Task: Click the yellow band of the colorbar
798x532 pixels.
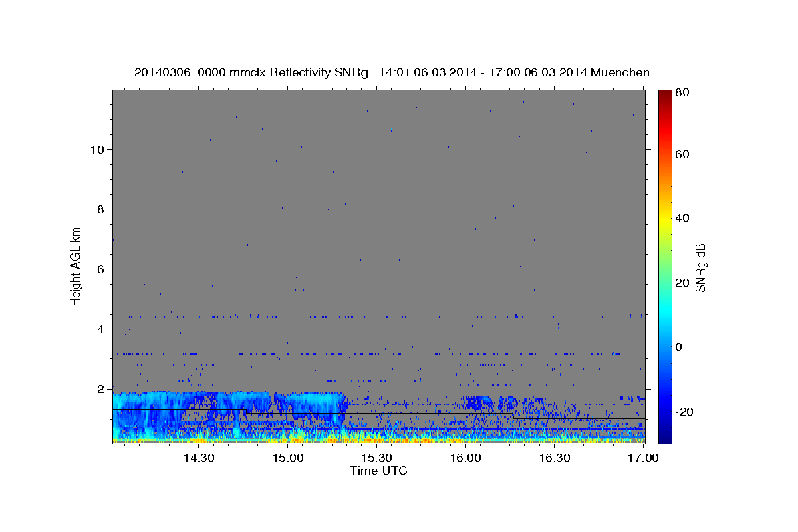Action: click(665, 219)
